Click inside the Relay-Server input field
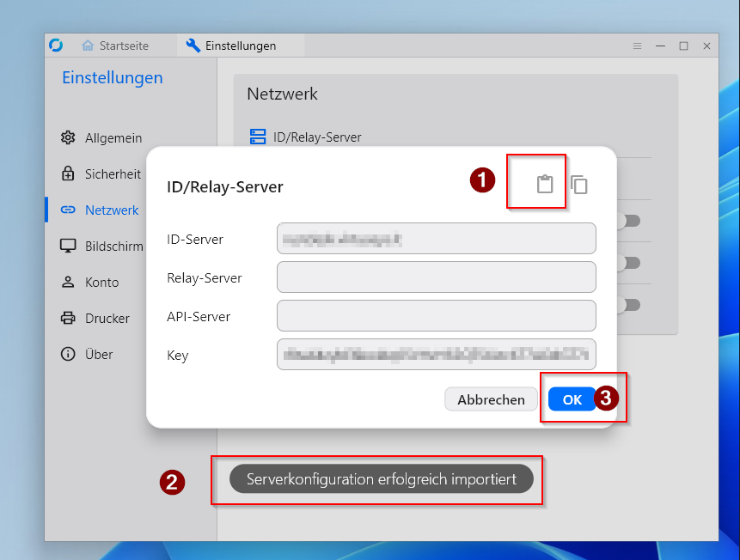 (x=436, y=277)
